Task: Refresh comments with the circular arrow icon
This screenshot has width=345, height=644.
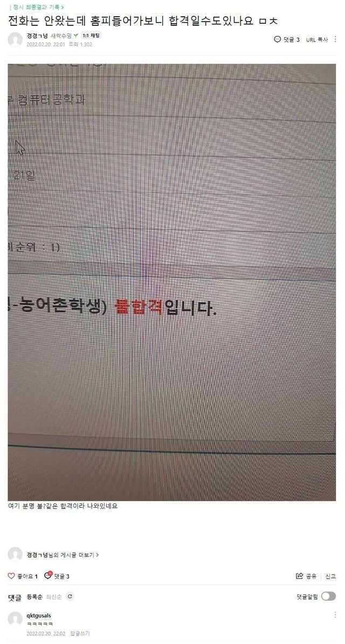Action: coord(70,597)
